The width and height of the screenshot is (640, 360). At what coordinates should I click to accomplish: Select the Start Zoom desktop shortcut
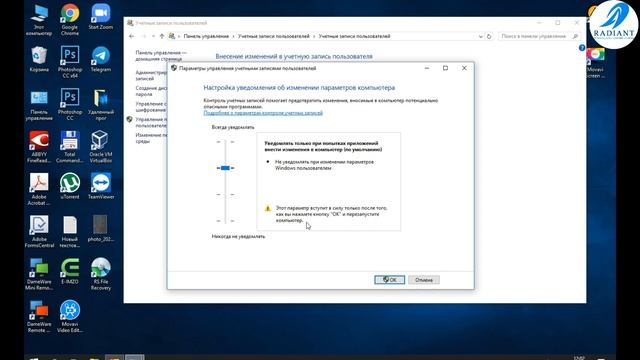(x=100, y=17)
